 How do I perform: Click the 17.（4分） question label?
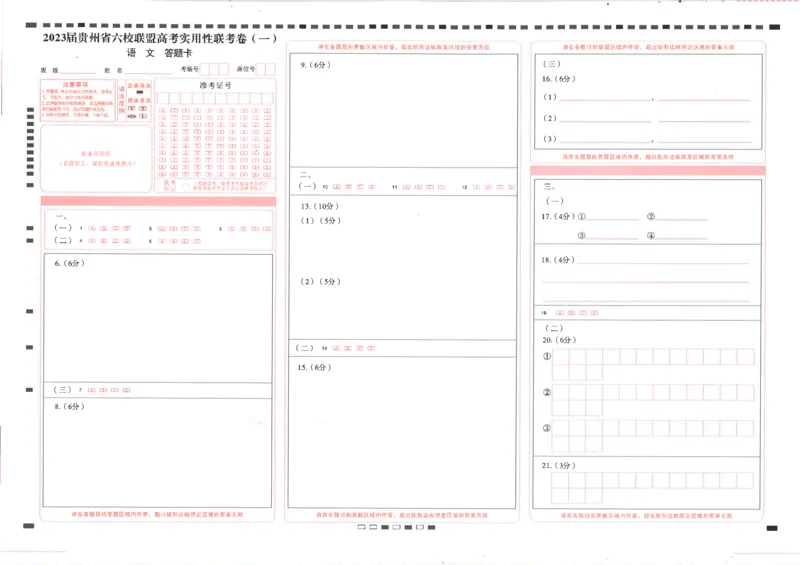[x=558, y=216]
